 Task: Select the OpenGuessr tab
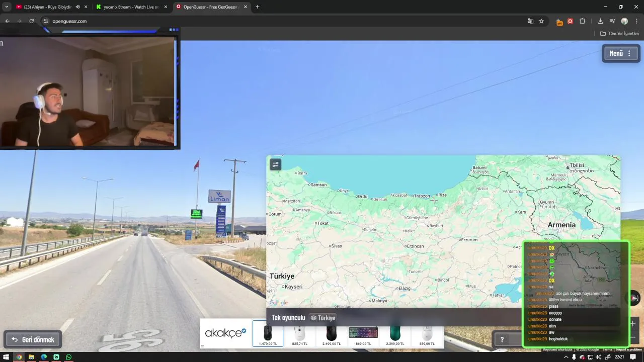click(x=211, y=7)
